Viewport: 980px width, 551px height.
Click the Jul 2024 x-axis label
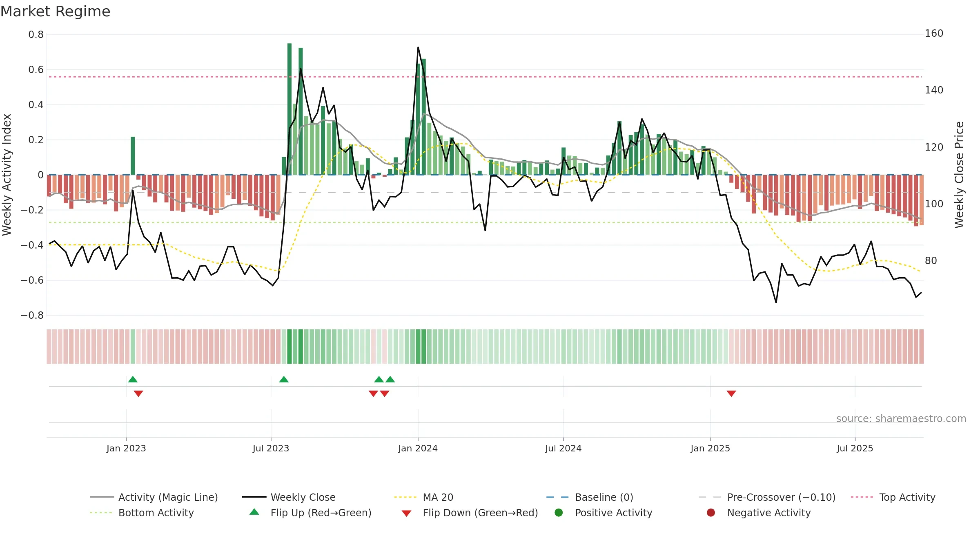pos(563,448)
